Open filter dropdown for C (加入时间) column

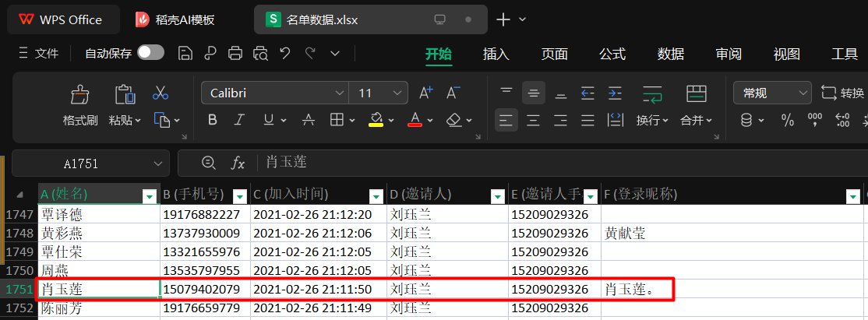point(376,196)
